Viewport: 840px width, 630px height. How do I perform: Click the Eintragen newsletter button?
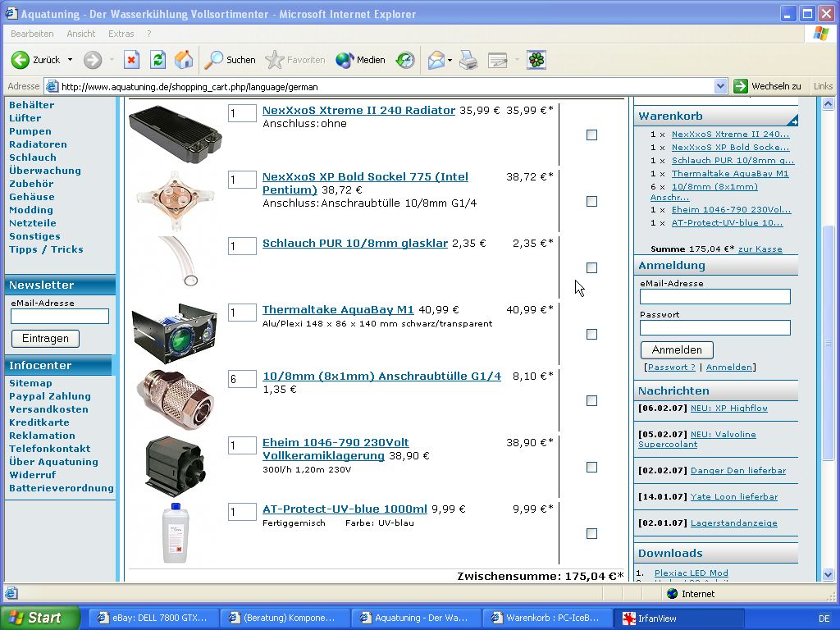46,339
